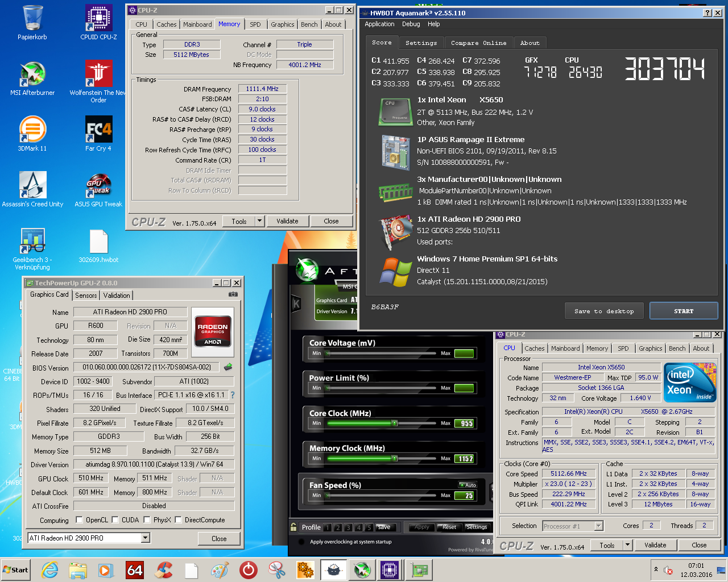The width and height of the screenshot is (728, 582).
Task: Click the Core Clock slider handle
Action: (x=394, y=423)
